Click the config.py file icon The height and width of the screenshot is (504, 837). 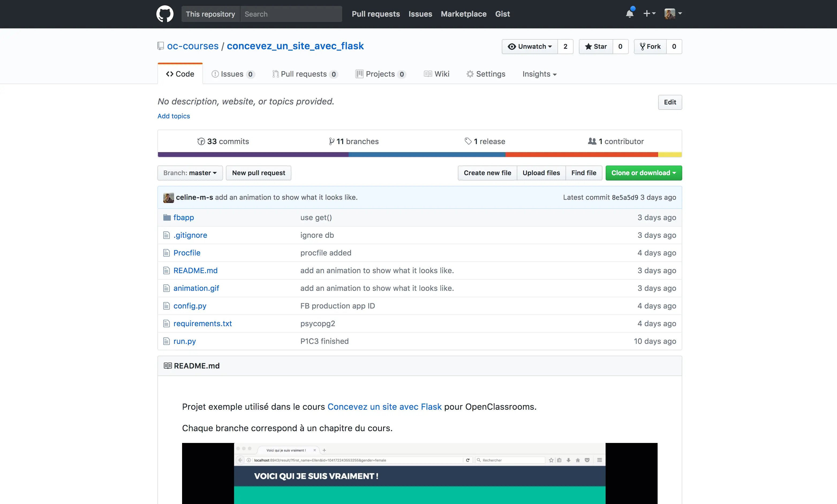(166, 306)
